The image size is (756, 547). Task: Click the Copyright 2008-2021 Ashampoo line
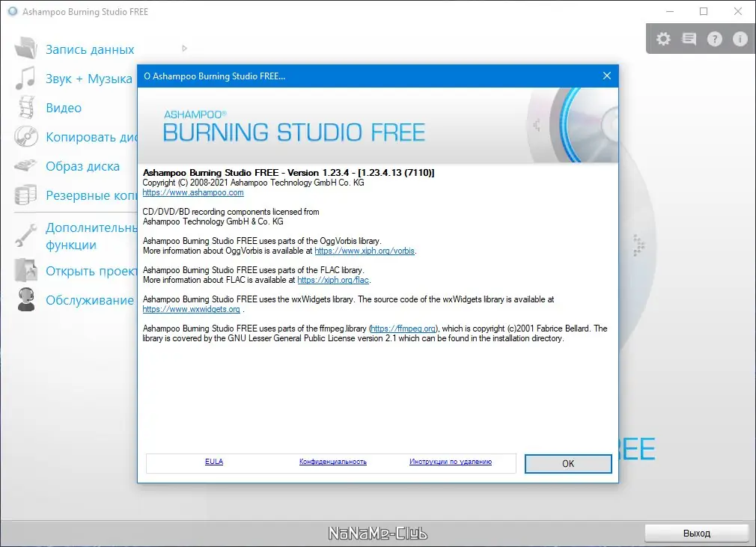coord(253,183)
